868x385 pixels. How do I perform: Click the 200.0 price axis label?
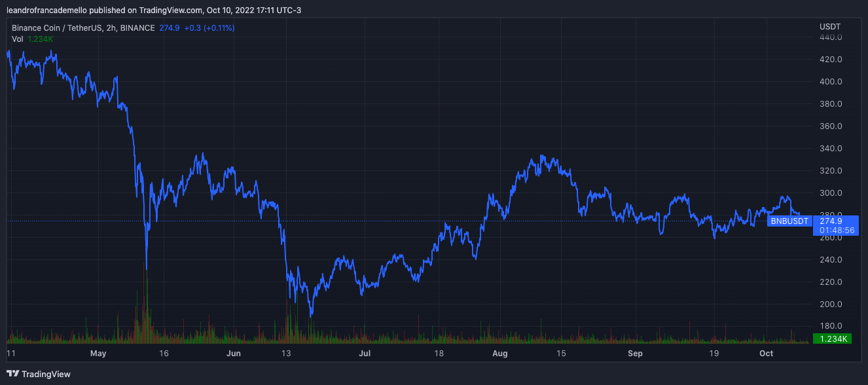click(830, 304)
